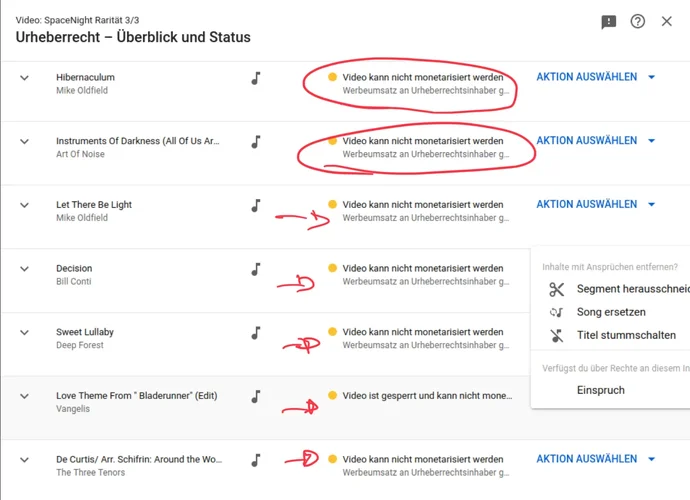Click music note icon for Sweet Lullaby

(255, 333)
